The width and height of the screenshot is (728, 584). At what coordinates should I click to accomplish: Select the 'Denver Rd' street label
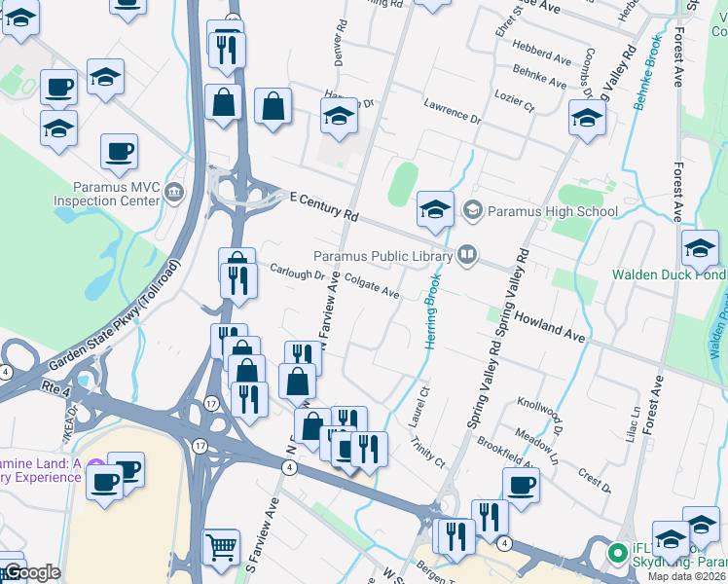(341, 43)
